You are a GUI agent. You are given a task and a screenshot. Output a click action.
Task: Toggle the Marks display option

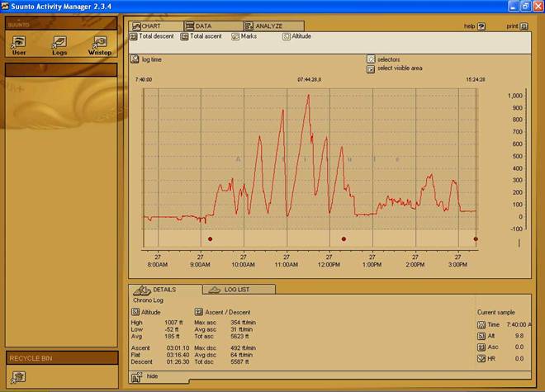(x=235, y=36)
